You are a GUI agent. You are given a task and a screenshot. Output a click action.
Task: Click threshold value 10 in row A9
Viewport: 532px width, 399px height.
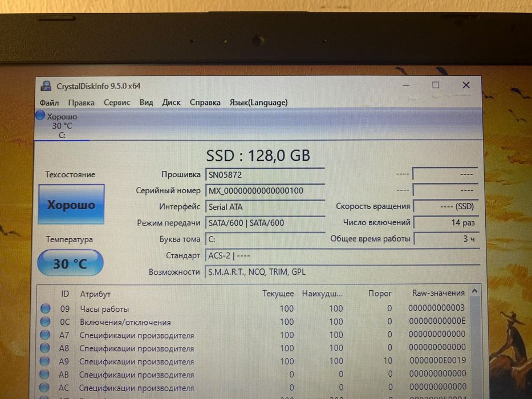pos(388,361)
